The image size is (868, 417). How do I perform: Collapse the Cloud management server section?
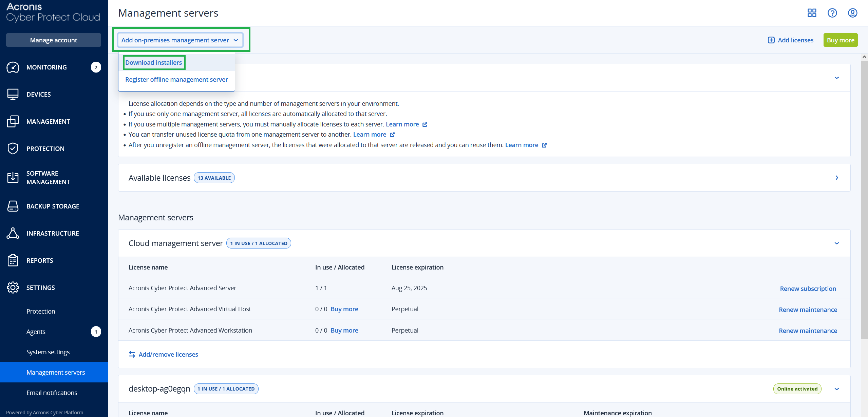click(837, 243)
